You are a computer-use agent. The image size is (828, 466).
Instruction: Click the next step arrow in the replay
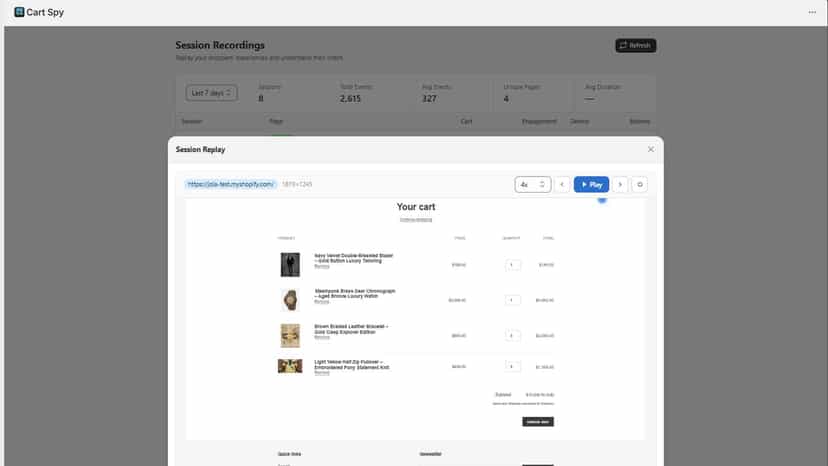pyautogui.click(x=620, y=184)
